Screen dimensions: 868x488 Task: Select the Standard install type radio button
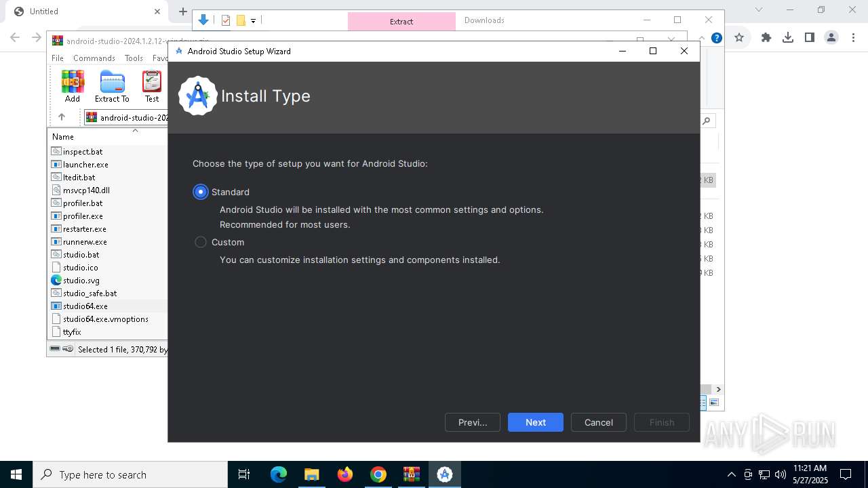pos(200,192)
